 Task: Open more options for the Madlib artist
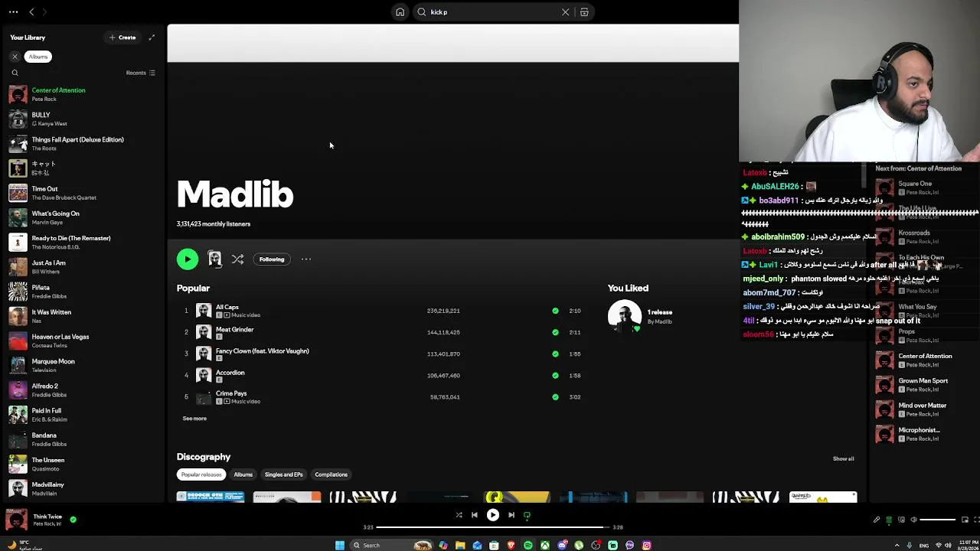pos(306,259)
